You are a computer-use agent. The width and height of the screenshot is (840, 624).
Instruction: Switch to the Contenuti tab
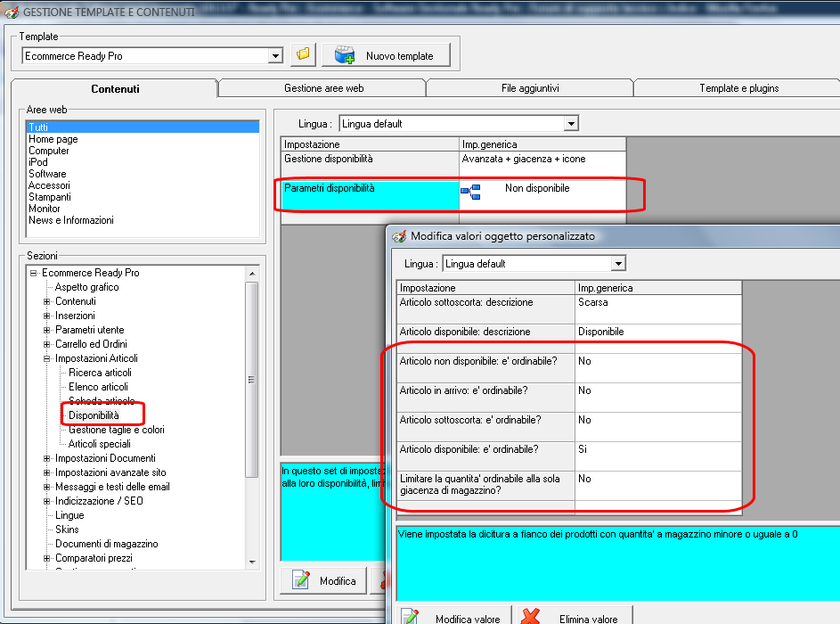click(x=115, y=89)
